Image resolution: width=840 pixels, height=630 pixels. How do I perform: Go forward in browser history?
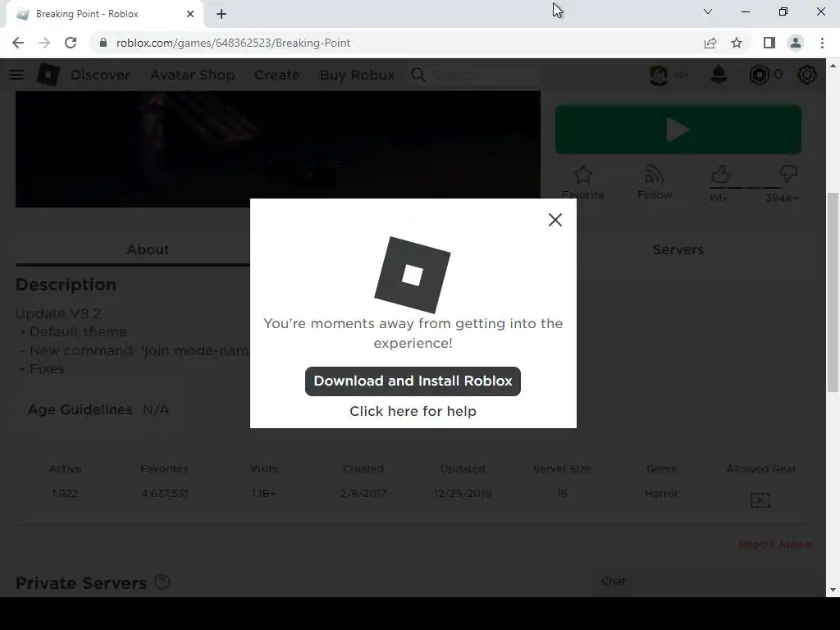(x=44, y=43)
